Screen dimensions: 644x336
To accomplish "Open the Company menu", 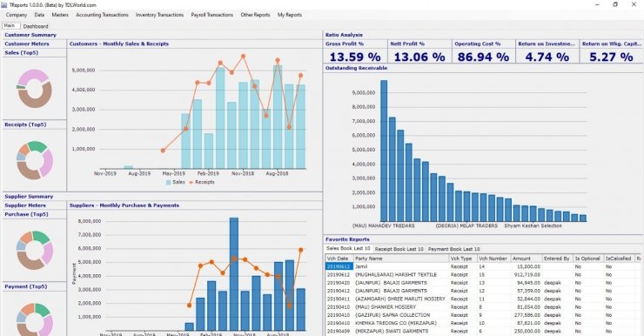I will tap(17, 15).
